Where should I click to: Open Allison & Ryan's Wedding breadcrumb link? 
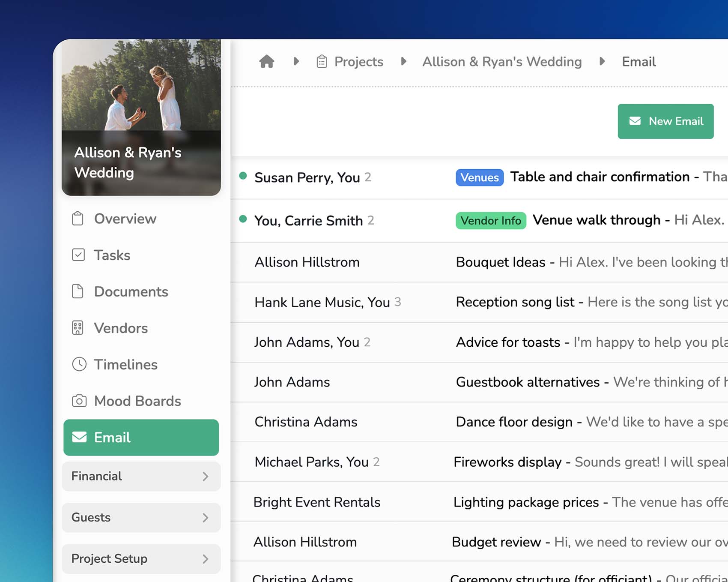tap(502, 62)
